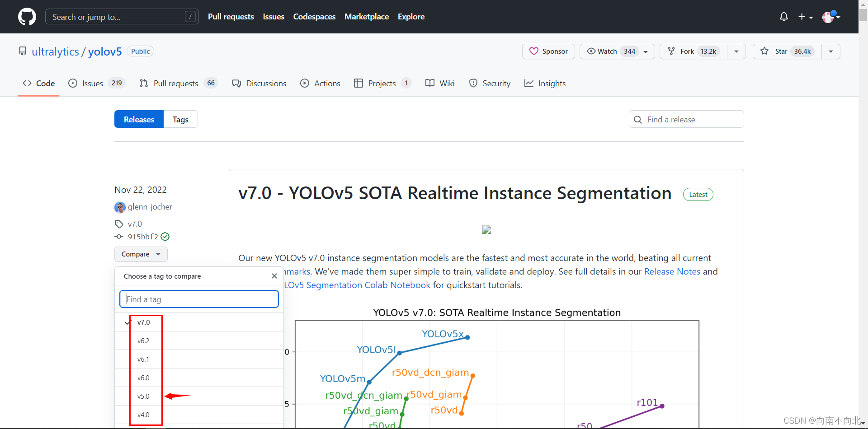Expand the plus create-new menu

click(x=806, y=17)
